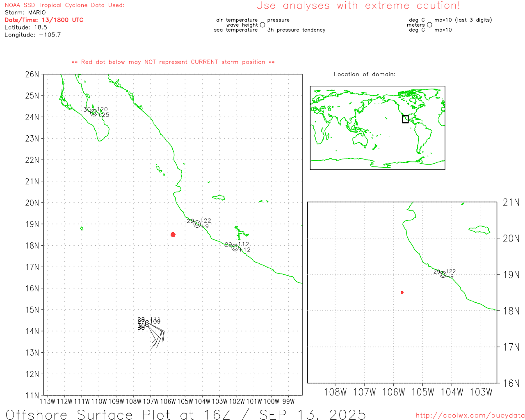
Task: Click '3h pressure tendency' legend label
Action: pos(296,30)
